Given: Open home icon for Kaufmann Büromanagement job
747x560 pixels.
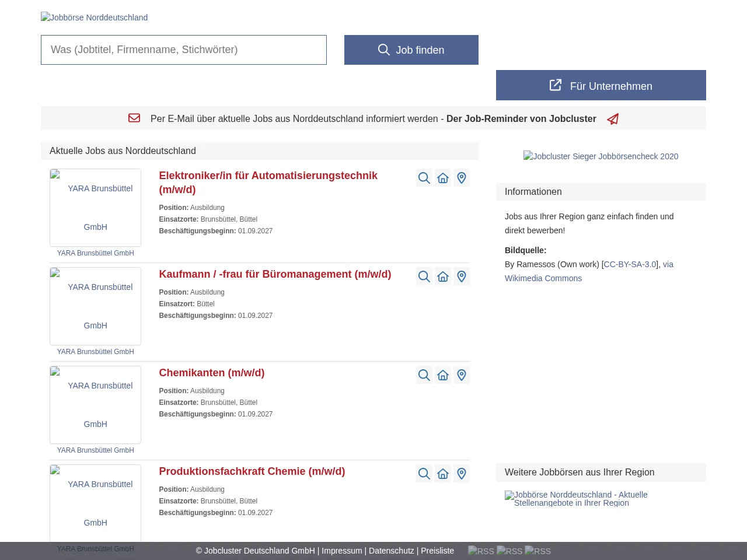Looking at the screenshot, I should click(x=443, y=276).
